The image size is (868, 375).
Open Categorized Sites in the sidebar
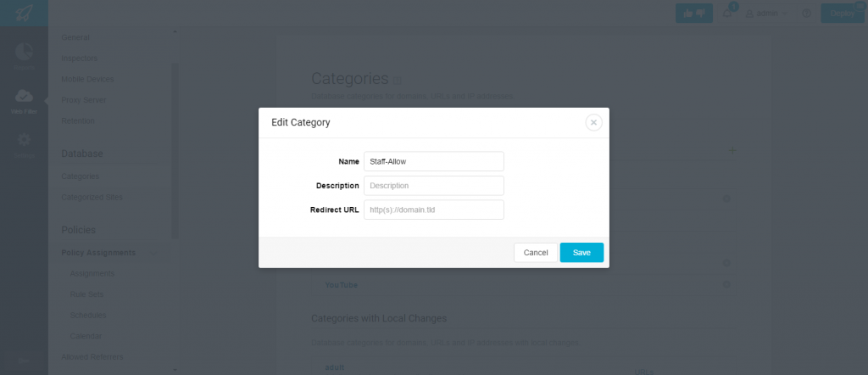[92, 197]
